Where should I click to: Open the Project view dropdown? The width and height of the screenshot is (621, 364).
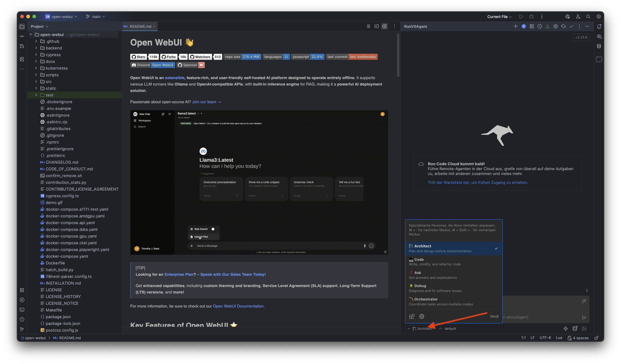pyautogui.click(x=39, y=27)
